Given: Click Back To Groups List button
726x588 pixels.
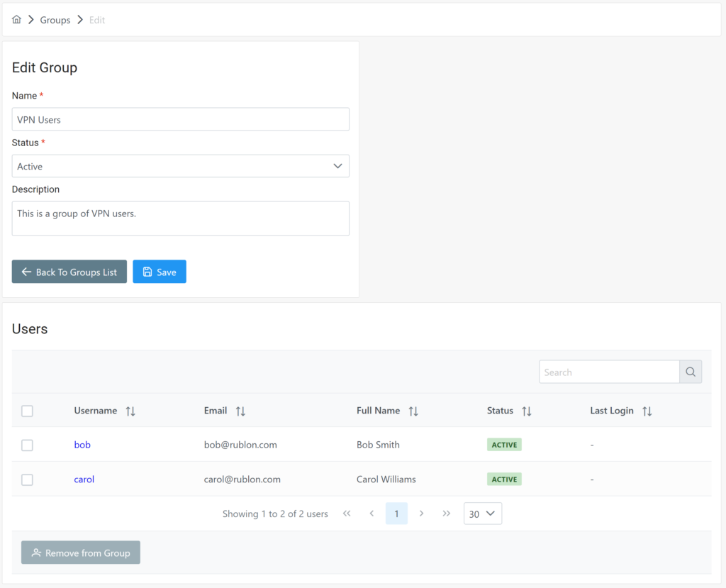Looking at the screenshot, I should point(69,272).
